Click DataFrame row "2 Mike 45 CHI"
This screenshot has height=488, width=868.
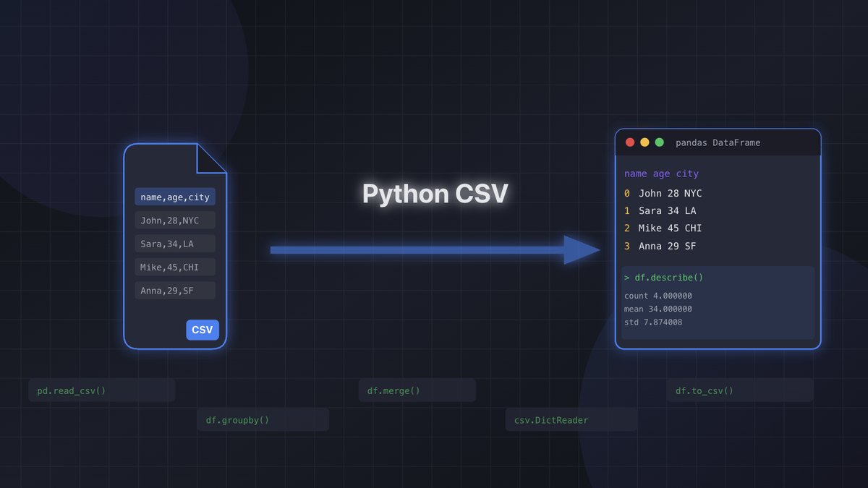(663, 228)
